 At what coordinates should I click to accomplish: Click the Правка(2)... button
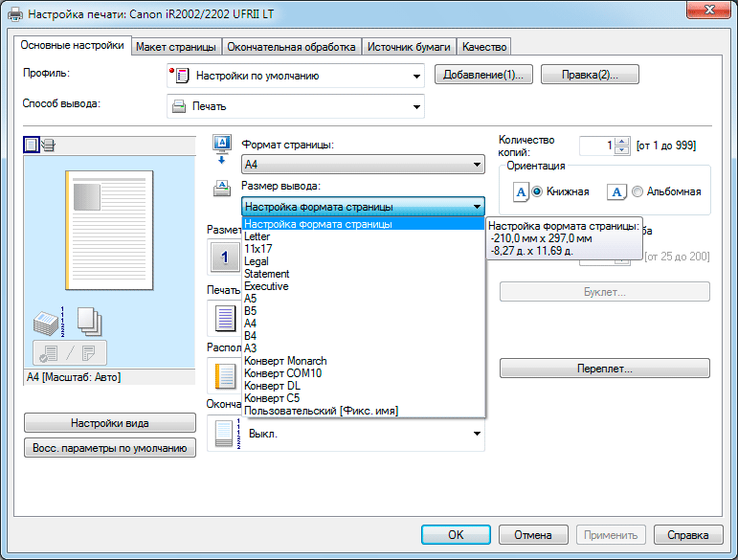click(590, 75)
